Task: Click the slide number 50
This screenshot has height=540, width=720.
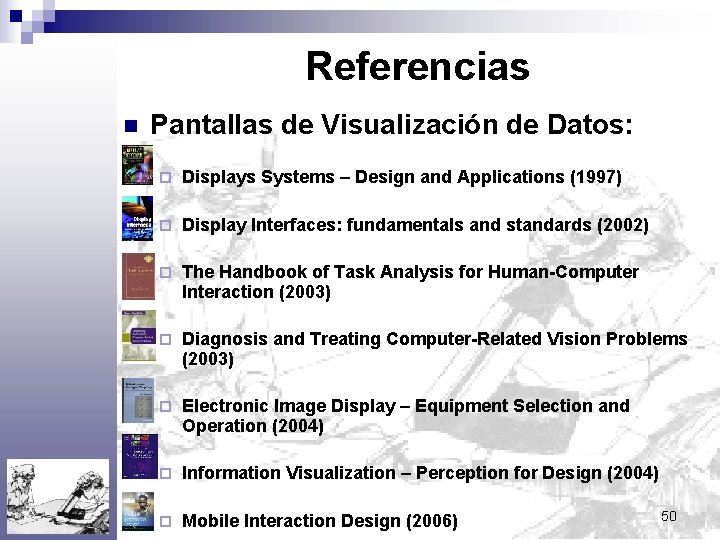Action: pos(669,516)
